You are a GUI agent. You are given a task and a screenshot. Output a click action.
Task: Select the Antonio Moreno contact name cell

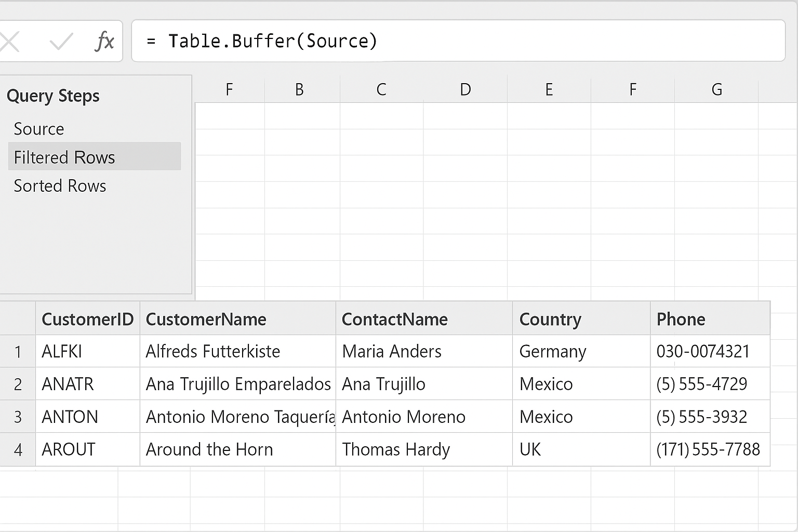[424, 417]
